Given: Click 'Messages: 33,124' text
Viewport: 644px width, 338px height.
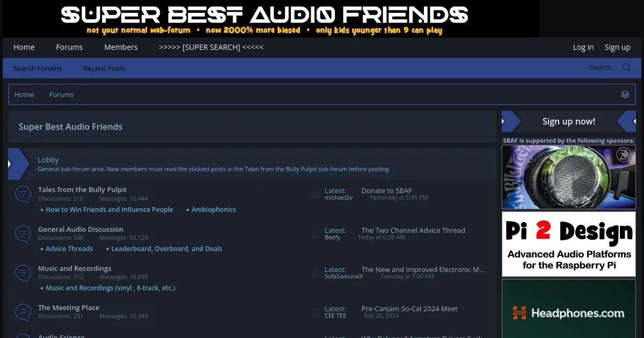Looking at the screenshot, I should coord(124,238).
